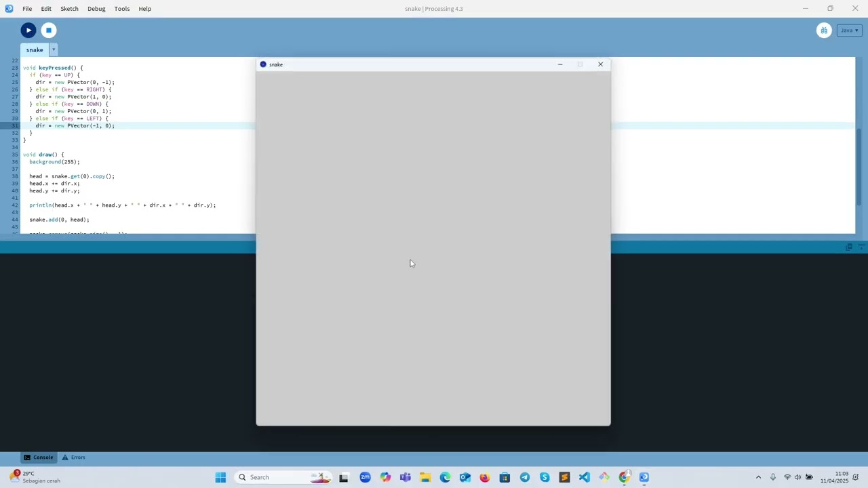Screen dimensions: 868x488
Task: Open Sublime Text from the taskbar
Action: (x=564, y=477)
